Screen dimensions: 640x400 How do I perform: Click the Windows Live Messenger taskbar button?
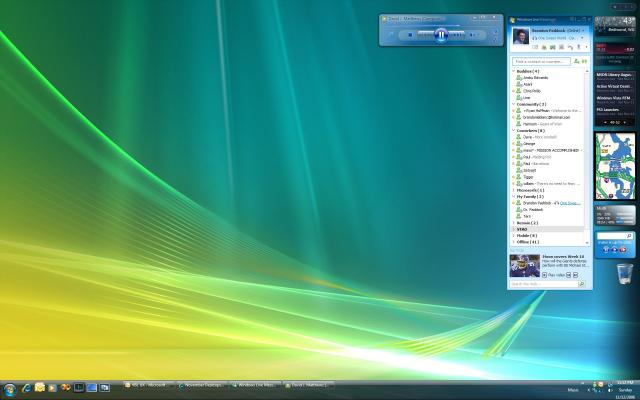point(255,385)
